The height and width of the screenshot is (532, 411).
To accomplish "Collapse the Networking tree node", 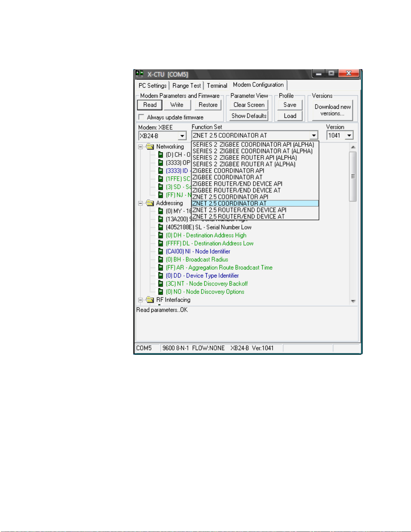I will point(141,147).
